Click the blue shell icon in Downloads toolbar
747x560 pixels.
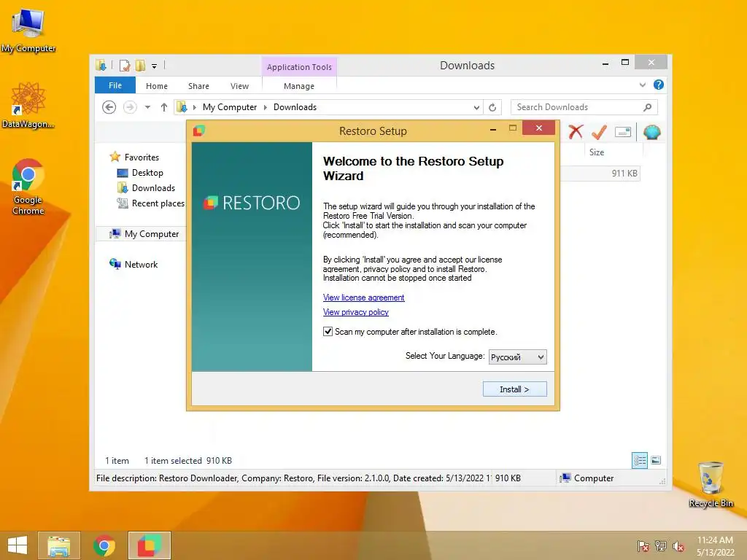click(651, 132)
